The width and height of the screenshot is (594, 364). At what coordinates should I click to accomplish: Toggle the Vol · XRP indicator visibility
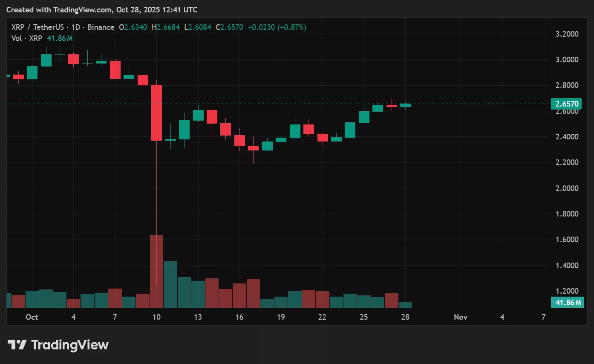(26, 38)
